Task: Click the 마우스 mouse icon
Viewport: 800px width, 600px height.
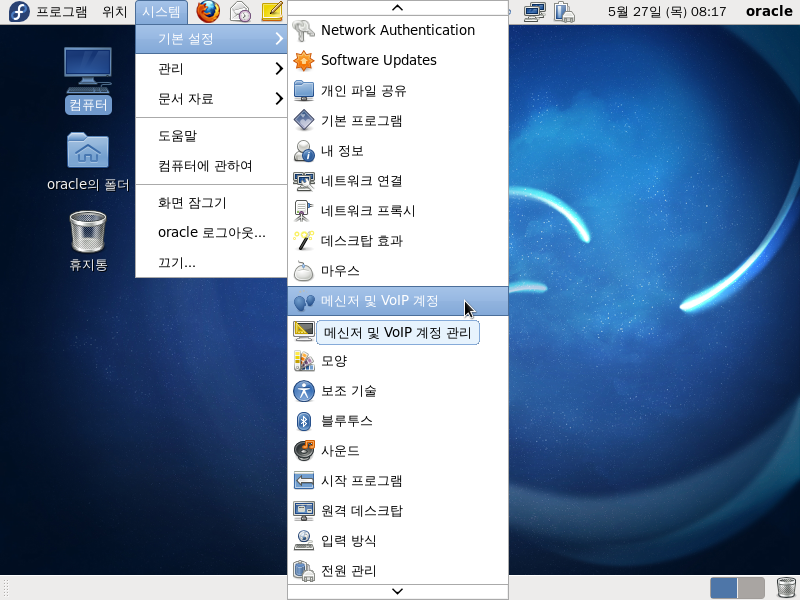Action: pos(304,271)
